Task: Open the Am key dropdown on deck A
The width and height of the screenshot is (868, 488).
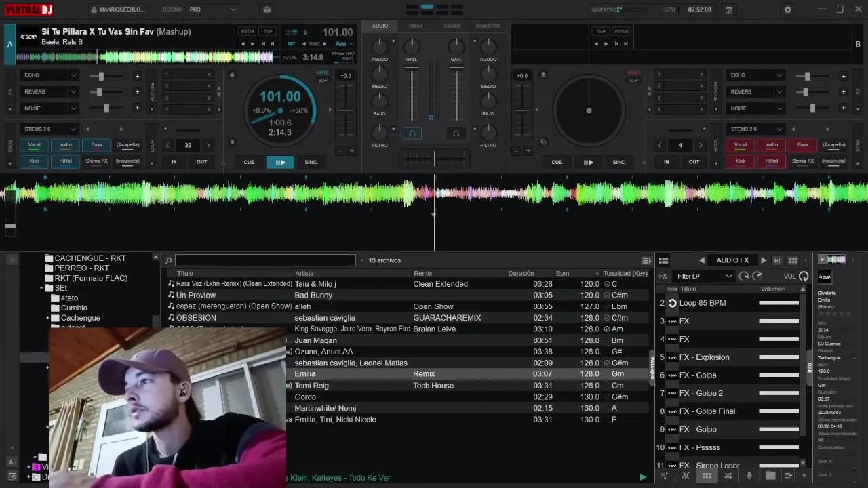Action: point(344,43)
